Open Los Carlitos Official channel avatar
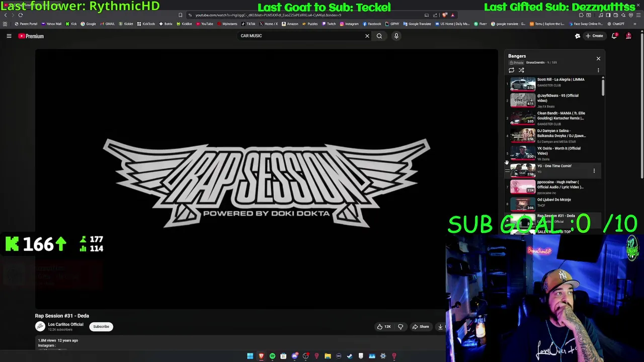 point(40,326)
